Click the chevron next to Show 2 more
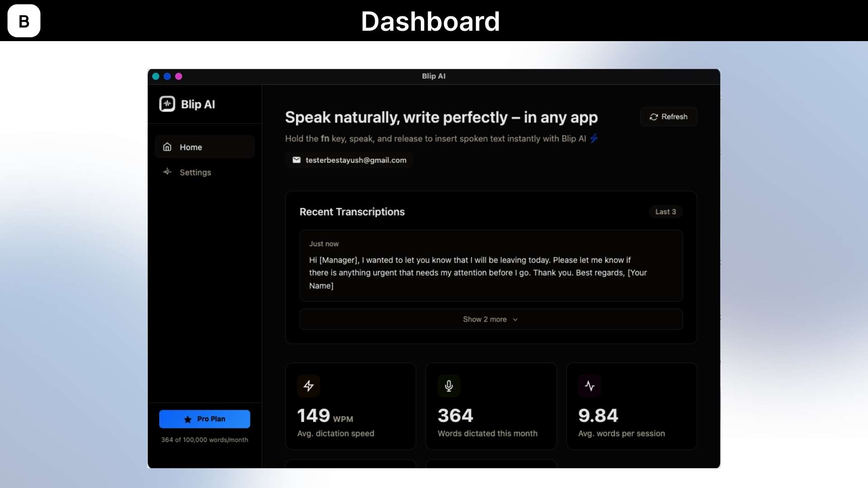The height and width of the screenshot is (488, 868). [x=515, y=319]
